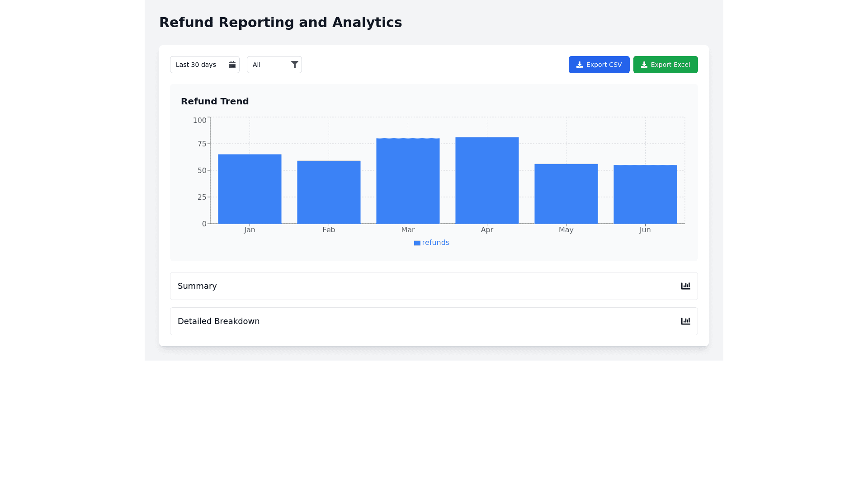Expand the Summary section
This screenshot has height=488, width=868.
[197, 286]
